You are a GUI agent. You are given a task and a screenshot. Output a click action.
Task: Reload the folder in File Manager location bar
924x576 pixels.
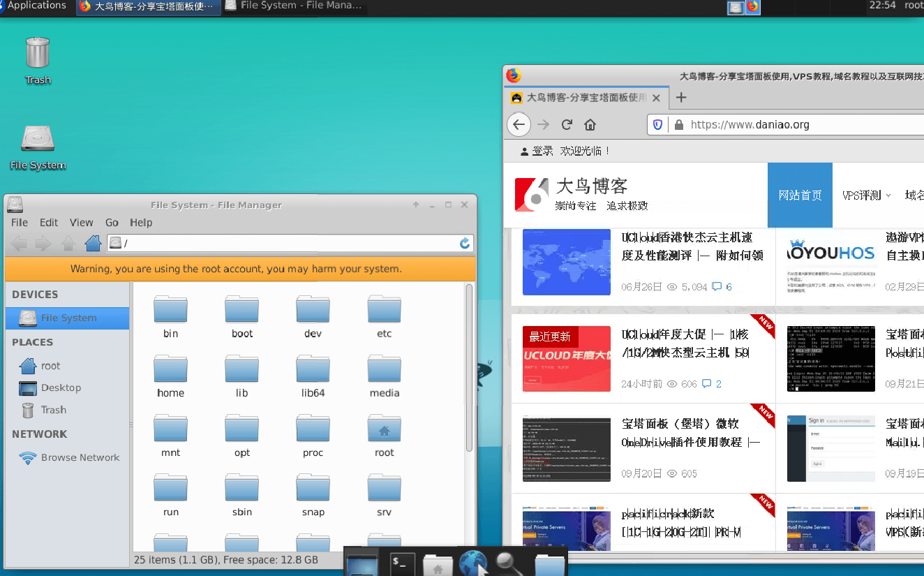tap(465, 243)
